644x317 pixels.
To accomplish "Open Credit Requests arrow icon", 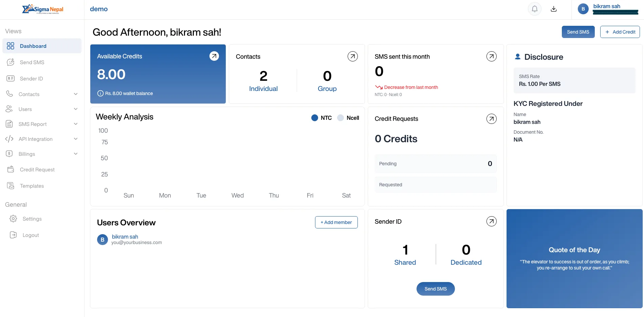I will tap(491, 119).
